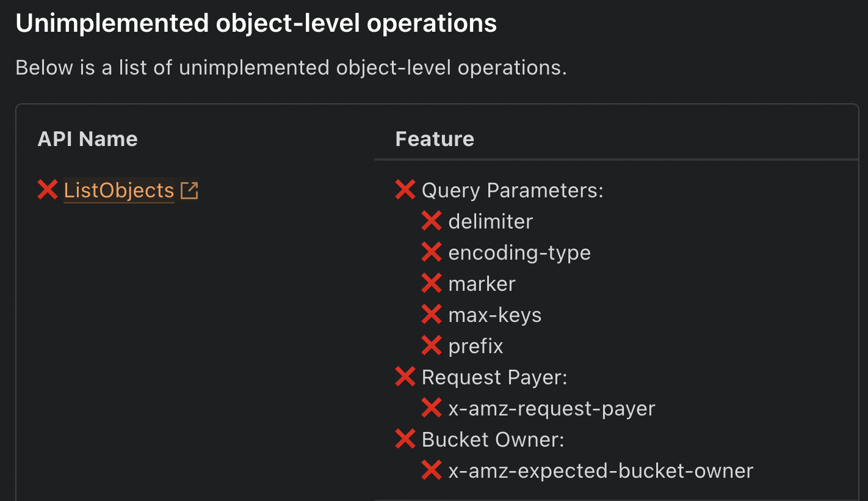Click the red X next to marker

pos(432,283)
